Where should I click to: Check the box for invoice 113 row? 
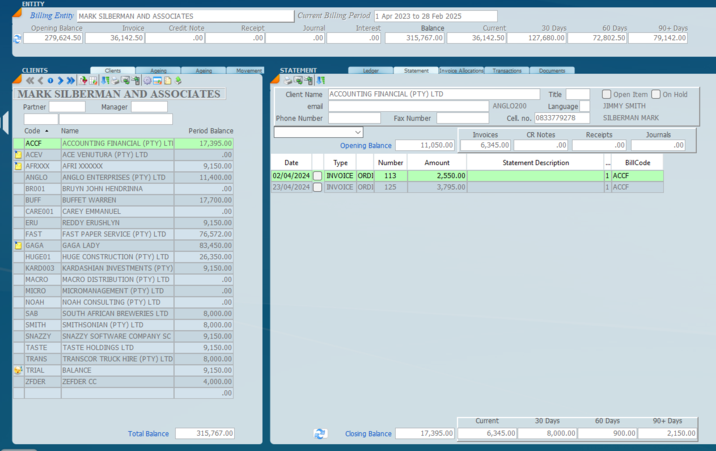pos(318,176)
